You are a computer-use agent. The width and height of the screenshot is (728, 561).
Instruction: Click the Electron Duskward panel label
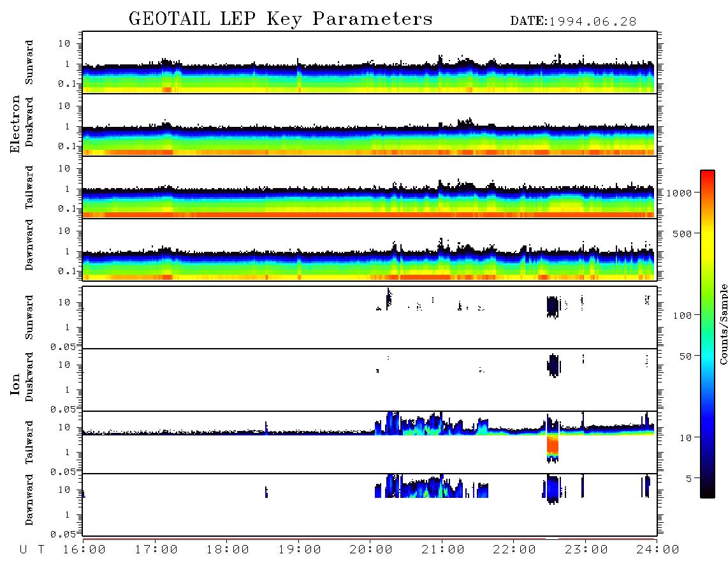(x=29, y=122)
